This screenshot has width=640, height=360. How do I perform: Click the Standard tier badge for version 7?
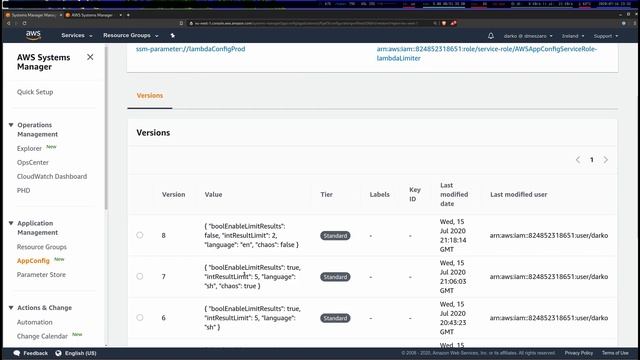(x=335, y=277)
